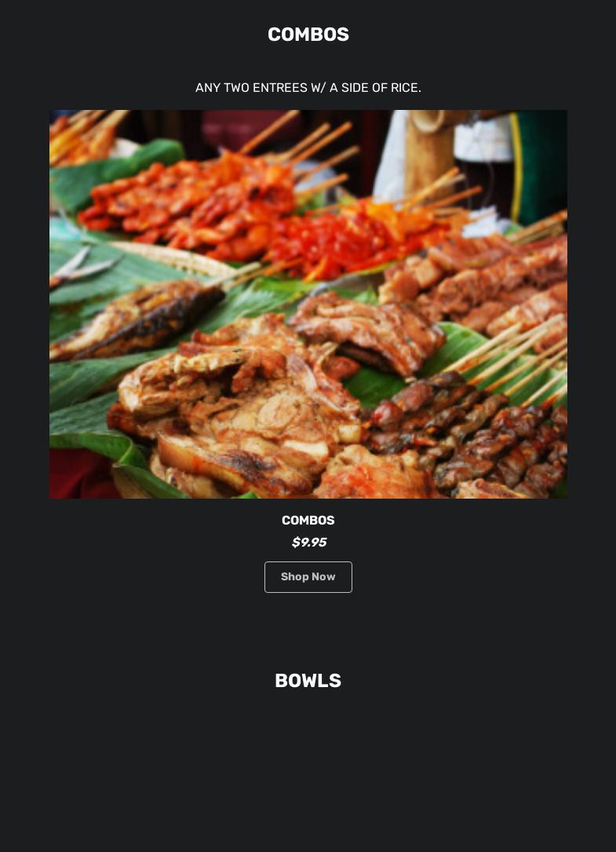This screenshot has height=852, width=616.
Task: Click the green container with the yellow stripe
Action: (x=539, y=166)
